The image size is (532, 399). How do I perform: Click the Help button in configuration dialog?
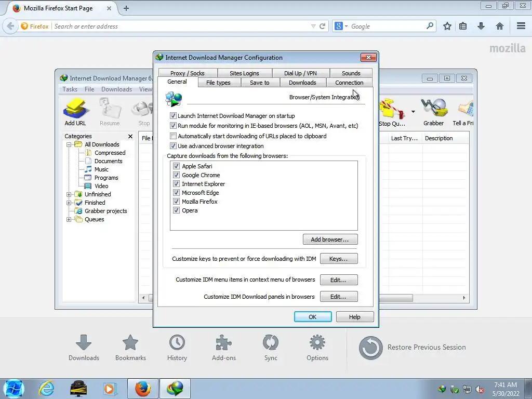355,317
